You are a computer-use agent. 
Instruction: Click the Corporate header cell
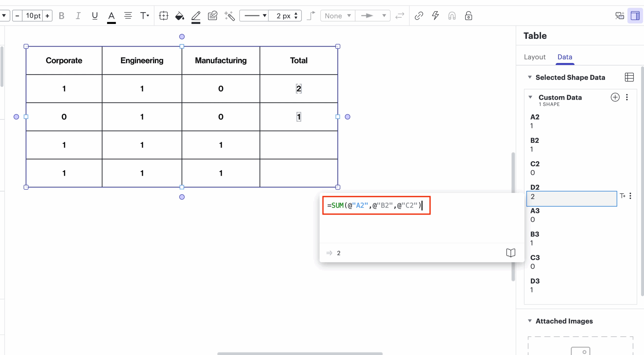(x=64, y=60)
